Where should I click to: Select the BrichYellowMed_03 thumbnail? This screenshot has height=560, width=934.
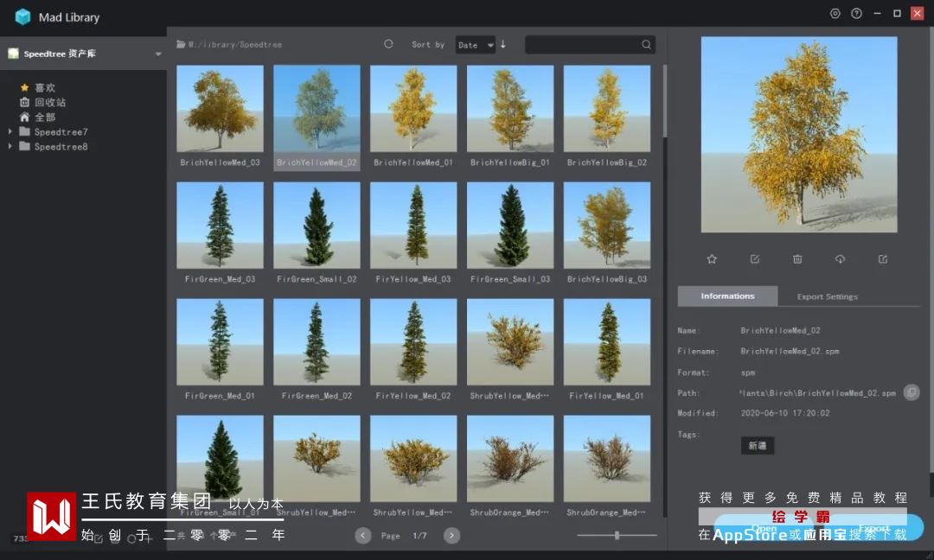tap(220, 108)
